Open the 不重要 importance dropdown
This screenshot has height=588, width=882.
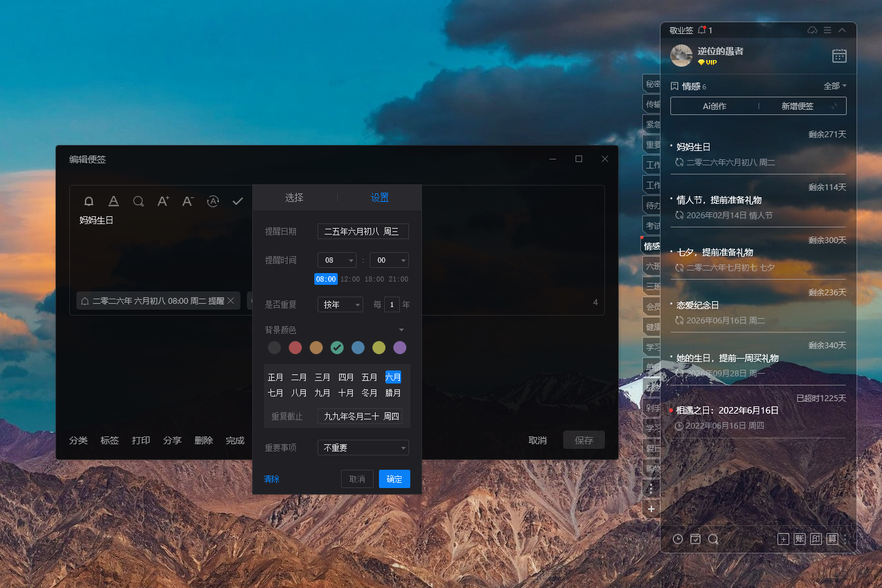pos(363,448)
